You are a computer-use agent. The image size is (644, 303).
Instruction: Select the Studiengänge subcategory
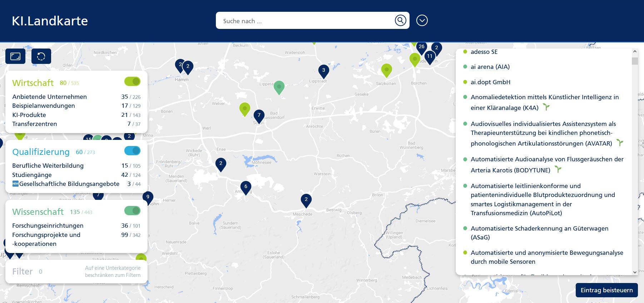(32, 175)
